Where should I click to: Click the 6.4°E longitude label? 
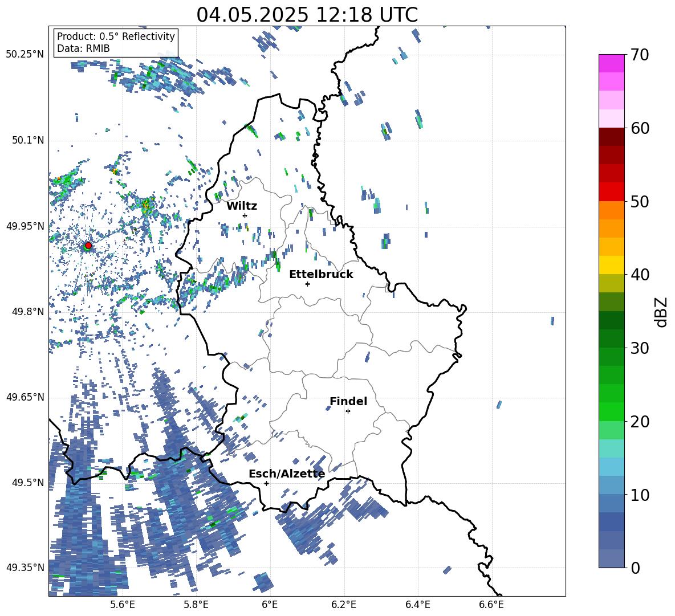[x=417, y=605]
